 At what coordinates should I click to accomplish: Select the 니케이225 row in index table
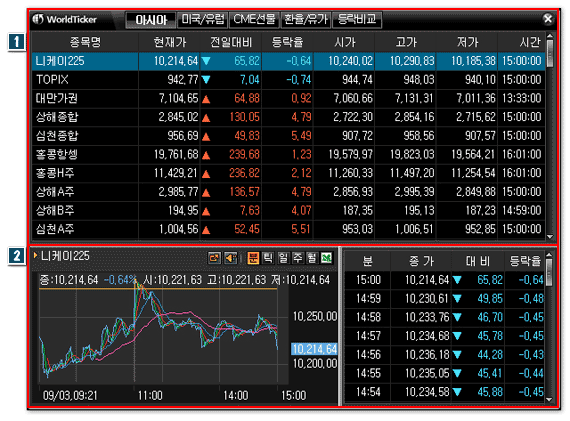[x=289, y=61]
